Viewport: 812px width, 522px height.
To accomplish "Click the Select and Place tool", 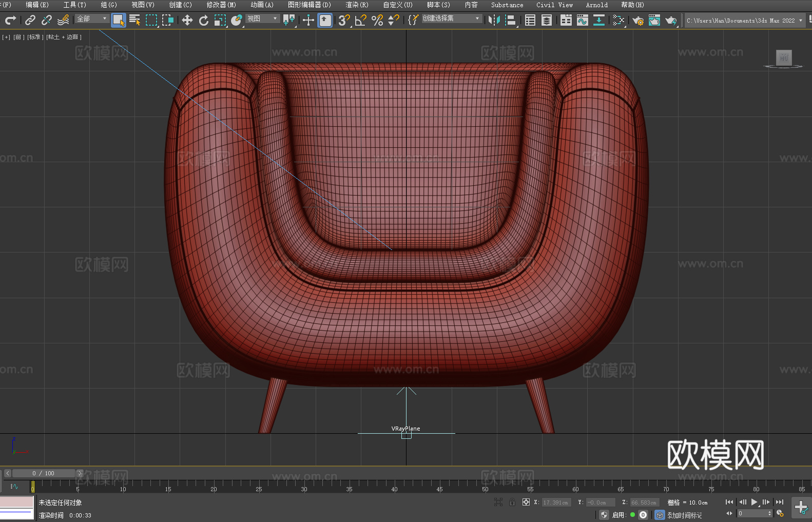I will click(x=237, y=20).
